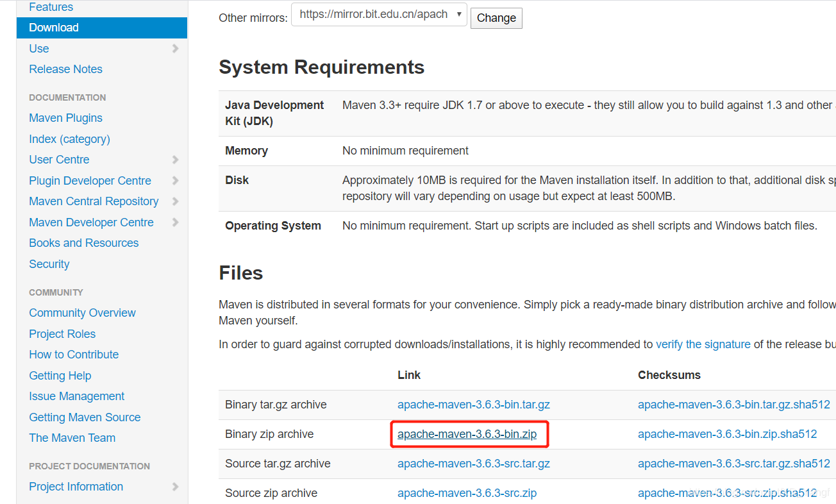Go to Maven Plugins page
836x504 pixels.
pyautogui.click(x=65, y=118)
